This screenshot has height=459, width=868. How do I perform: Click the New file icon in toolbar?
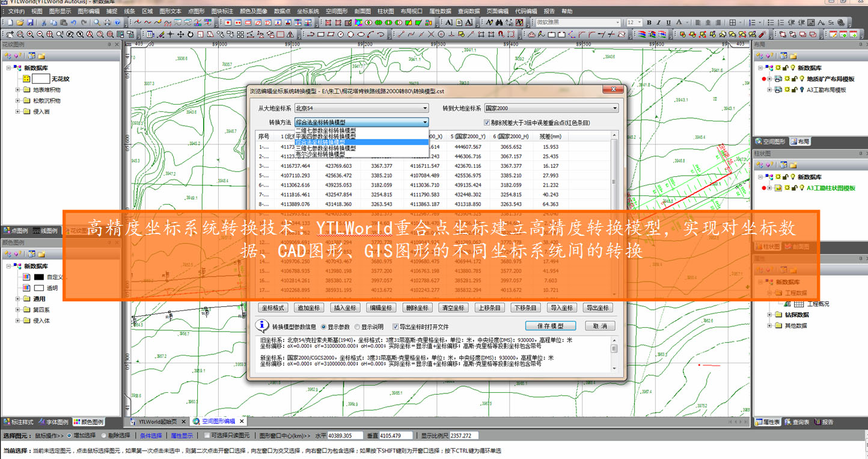coord(10,22)
